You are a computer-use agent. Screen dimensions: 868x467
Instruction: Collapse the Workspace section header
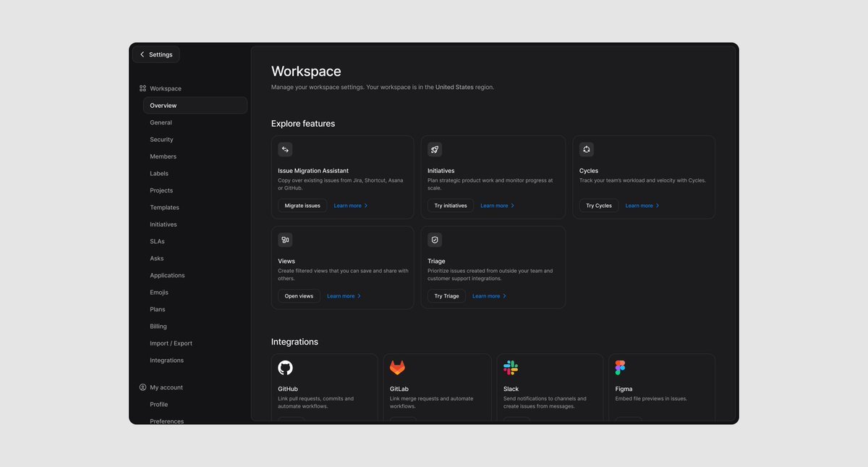[165, 88]
